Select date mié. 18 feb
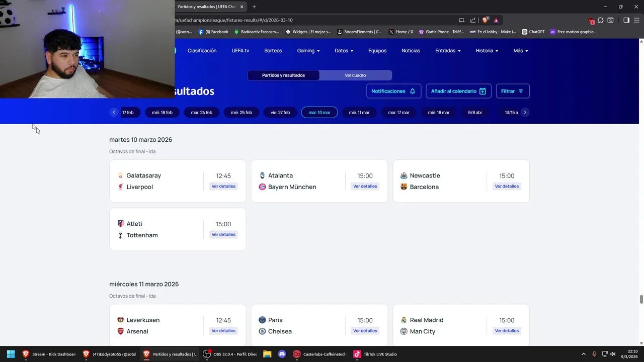 tap(162, 113)
